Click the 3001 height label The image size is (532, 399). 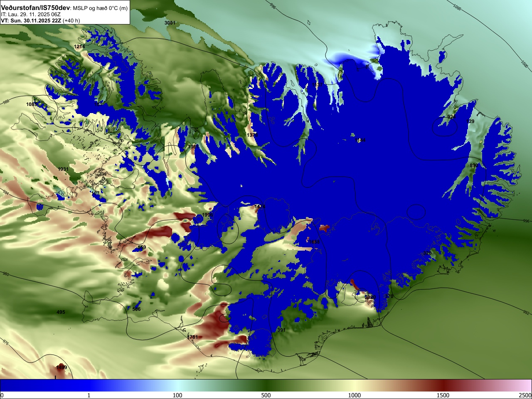170,23
